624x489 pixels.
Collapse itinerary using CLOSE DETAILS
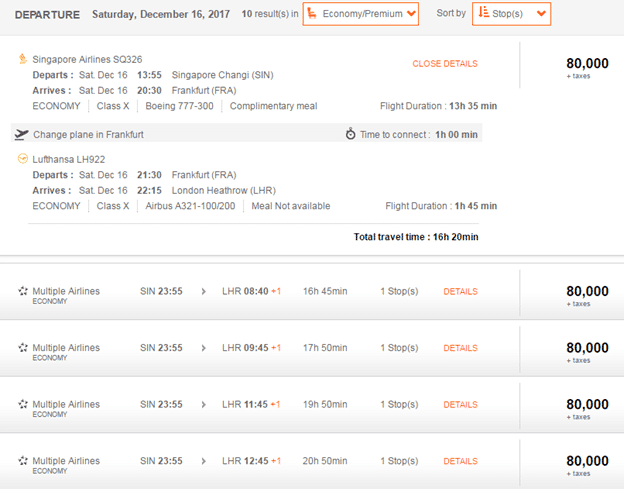445,64
